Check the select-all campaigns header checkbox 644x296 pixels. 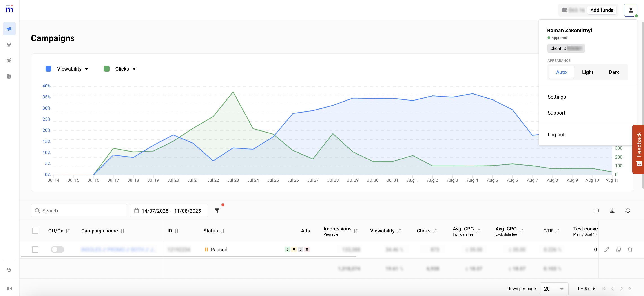35,230
